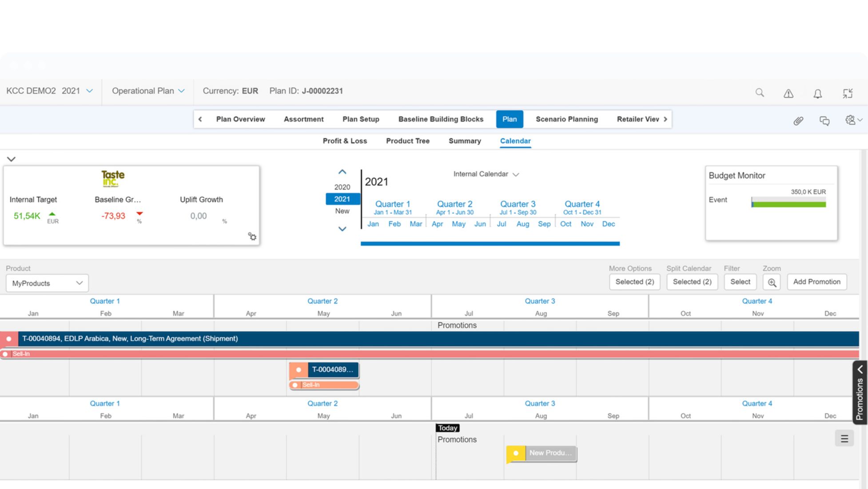Open the notifications bell icon
Image resolution: width=868 pixels, height=489 pixels.
(817, 93)
